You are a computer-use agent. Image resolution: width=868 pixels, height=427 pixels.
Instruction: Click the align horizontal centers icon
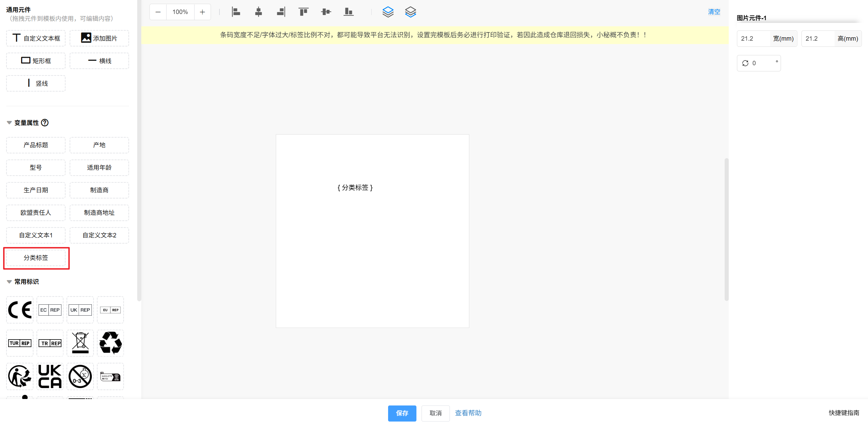coord(258,12)
